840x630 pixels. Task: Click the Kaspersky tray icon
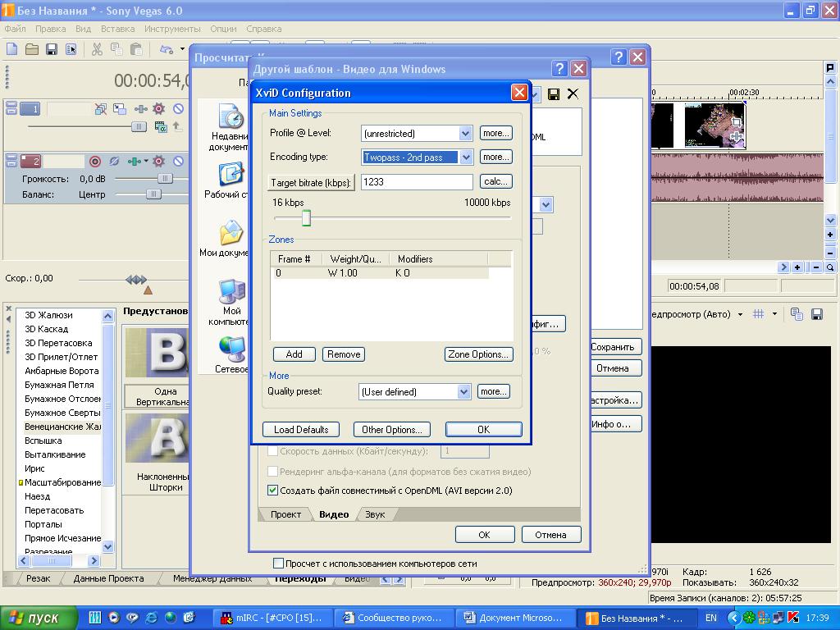point(793,618)
